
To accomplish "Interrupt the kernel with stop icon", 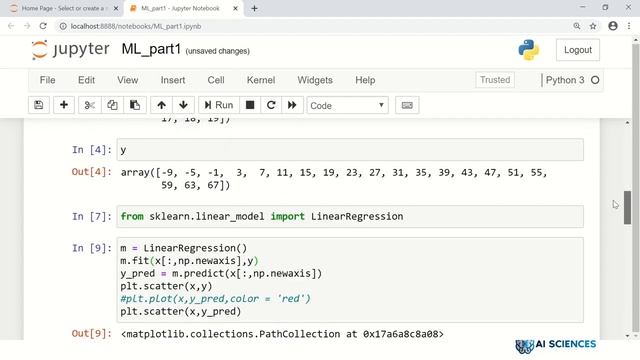I will pos(250,105).
